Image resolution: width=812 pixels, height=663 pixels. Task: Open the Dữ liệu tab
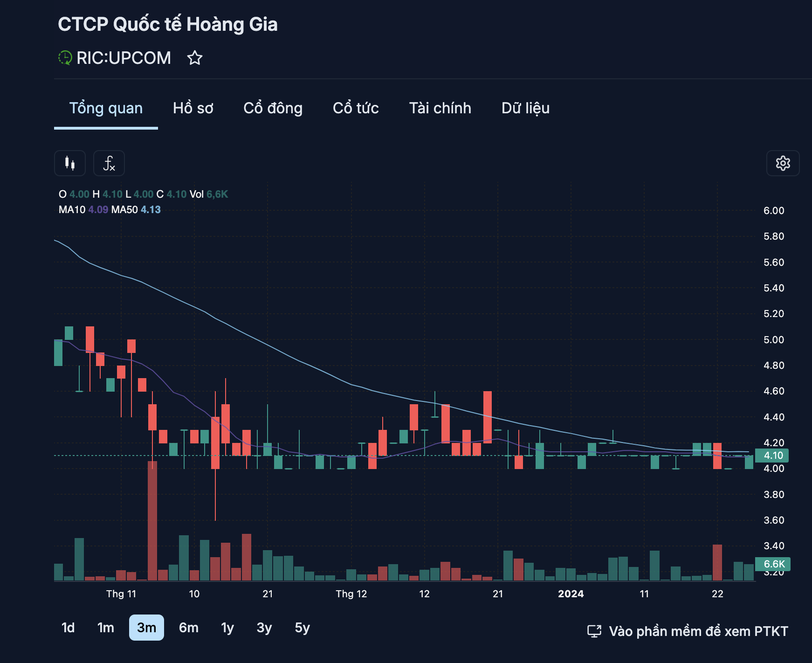coord(525,108)
